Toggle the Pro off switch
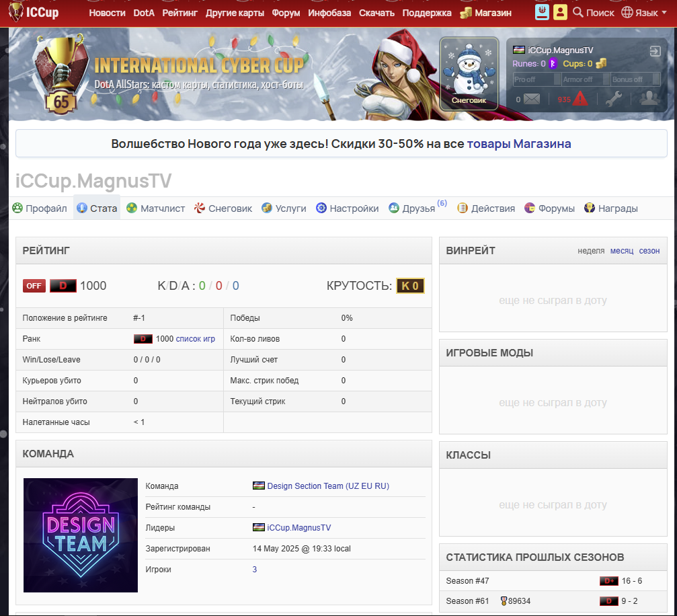Screen dimensions: 677x616 pyautogui.click(x=536, y=79)
